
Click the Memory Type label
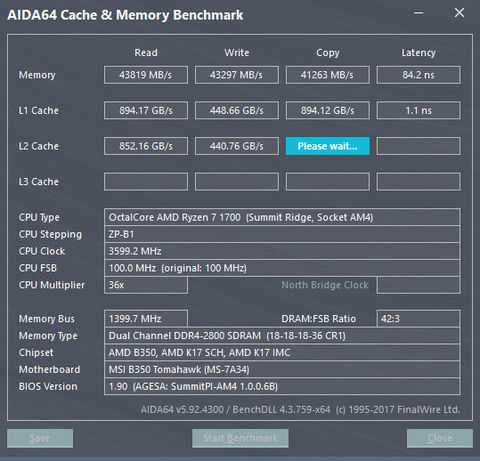48,336
